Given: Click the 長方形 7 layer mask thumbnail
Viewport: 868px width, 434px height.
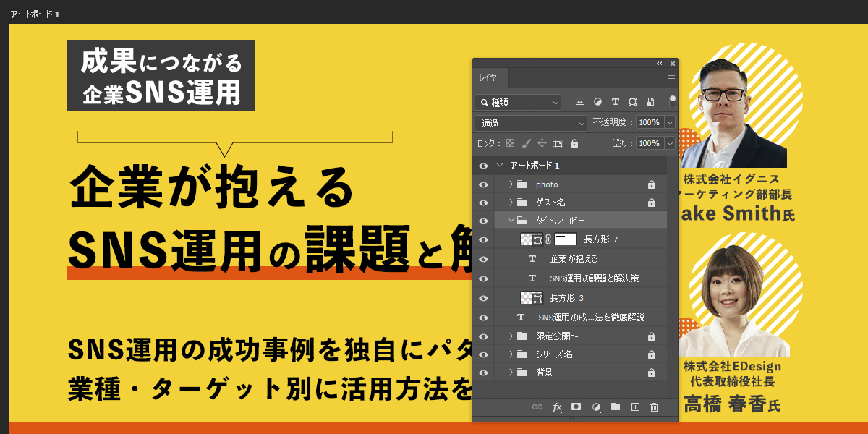Looking at the screenshot, I should 565,239.
